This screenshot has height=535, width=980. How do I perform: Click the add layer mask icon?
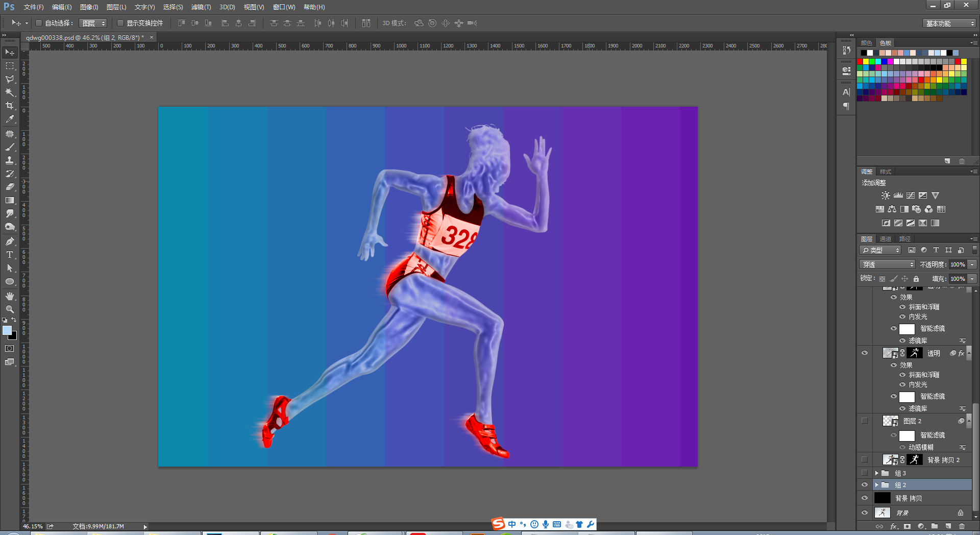click(907, 526)
